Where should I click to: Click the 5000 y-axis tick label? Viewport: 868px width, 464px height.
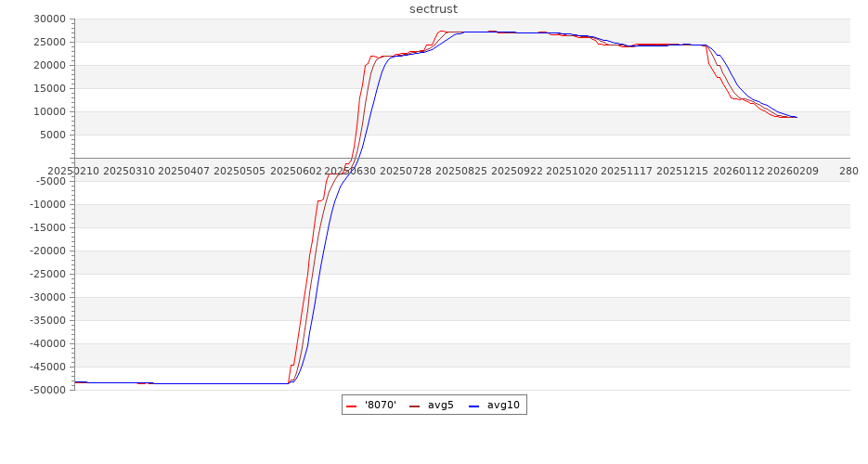coord(51,135)
